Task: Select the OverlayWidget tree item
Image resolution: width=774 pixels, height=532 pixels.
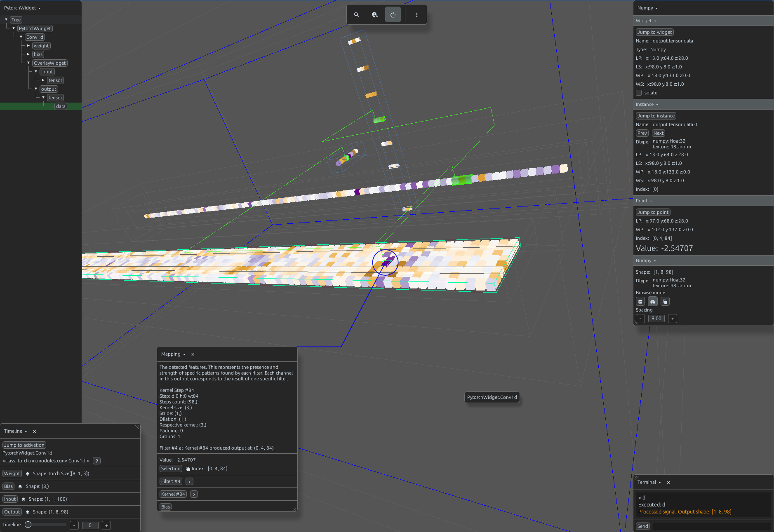Action: [x=49, y=63]
